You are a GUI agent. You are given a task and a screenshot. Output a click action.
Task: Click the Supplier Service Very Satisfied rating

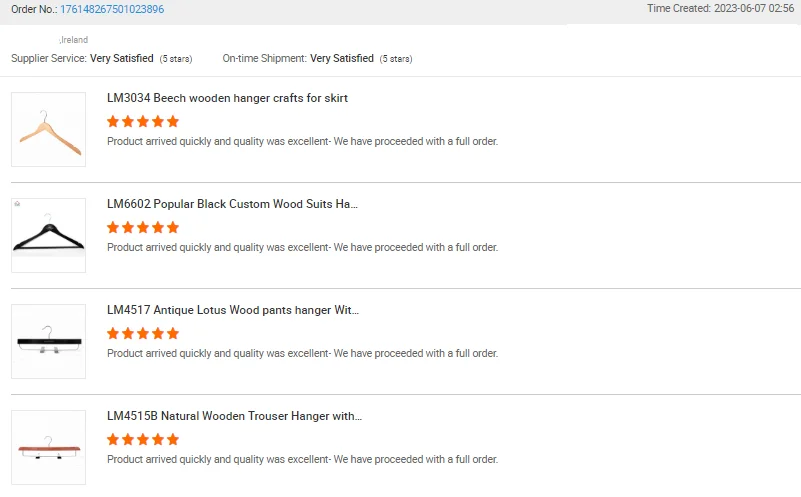click(x=122, y=59)
